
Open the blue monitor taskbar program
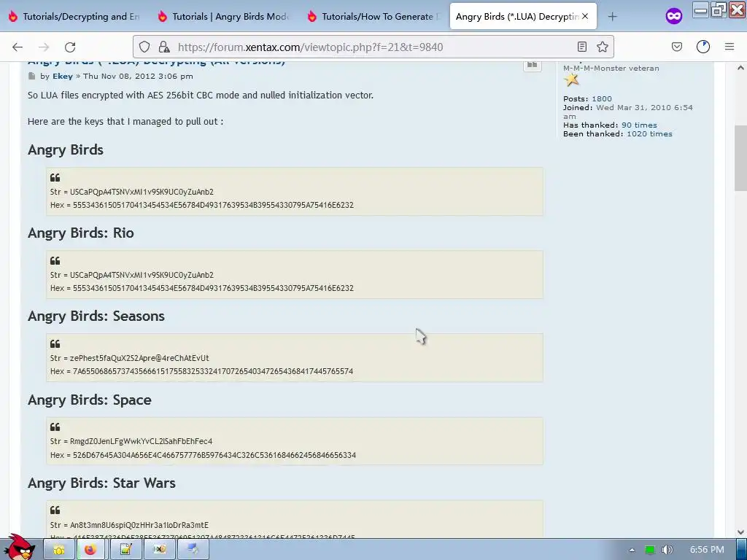coord(193,550)
